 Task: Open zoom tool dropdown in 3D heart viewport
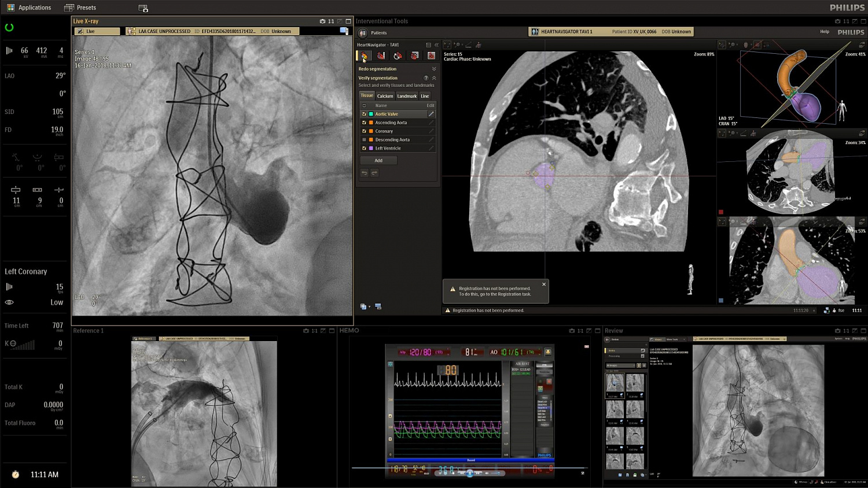click(x=737, y=45)
